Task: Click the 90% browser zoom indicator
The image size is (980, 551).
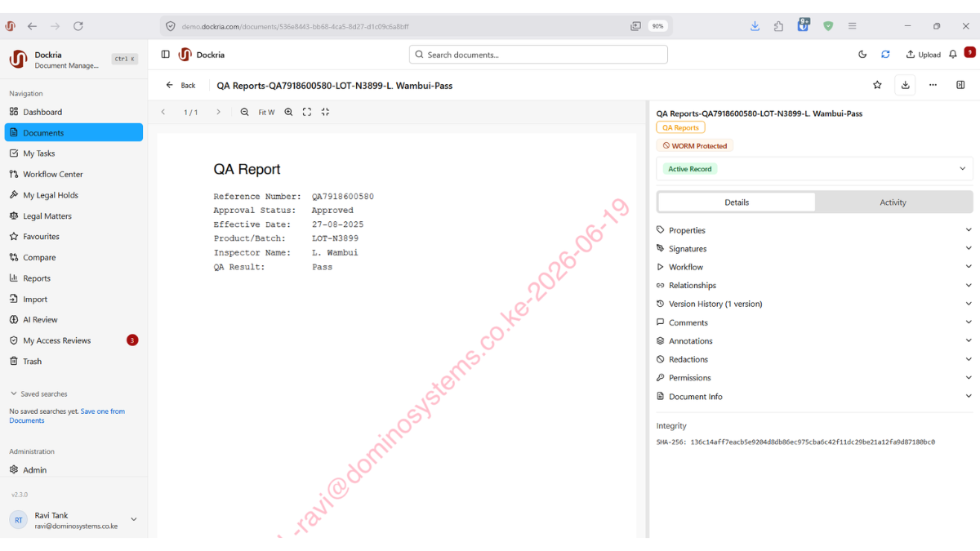Action: pyautogui.click(x=657, y=26)
